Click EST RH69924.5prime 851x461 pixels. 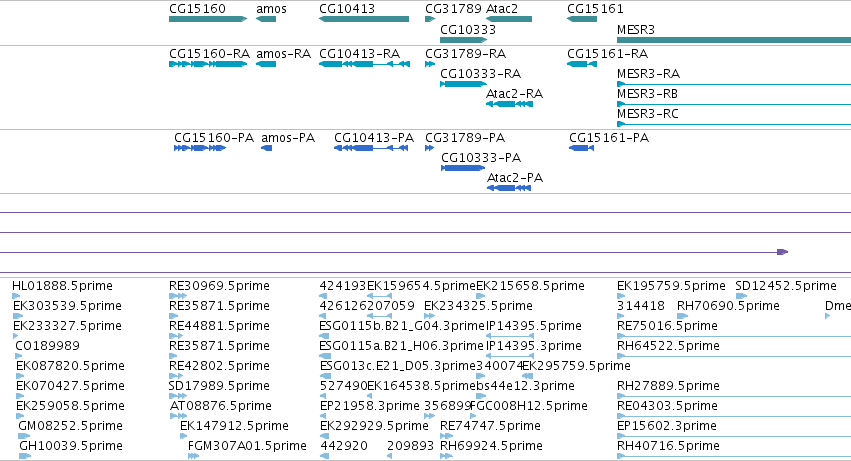[x=491, y=446]
